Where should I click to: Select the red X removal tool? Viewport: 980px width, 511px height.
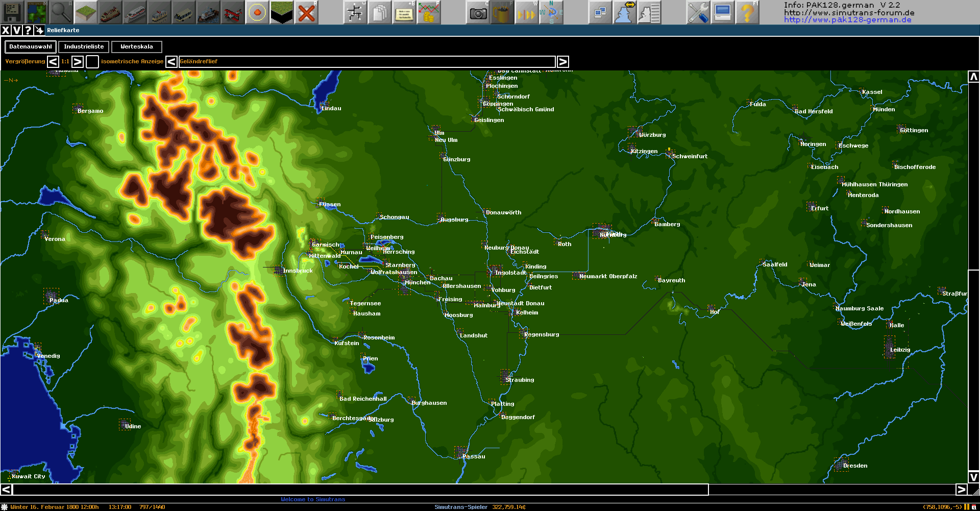[306, 12]
